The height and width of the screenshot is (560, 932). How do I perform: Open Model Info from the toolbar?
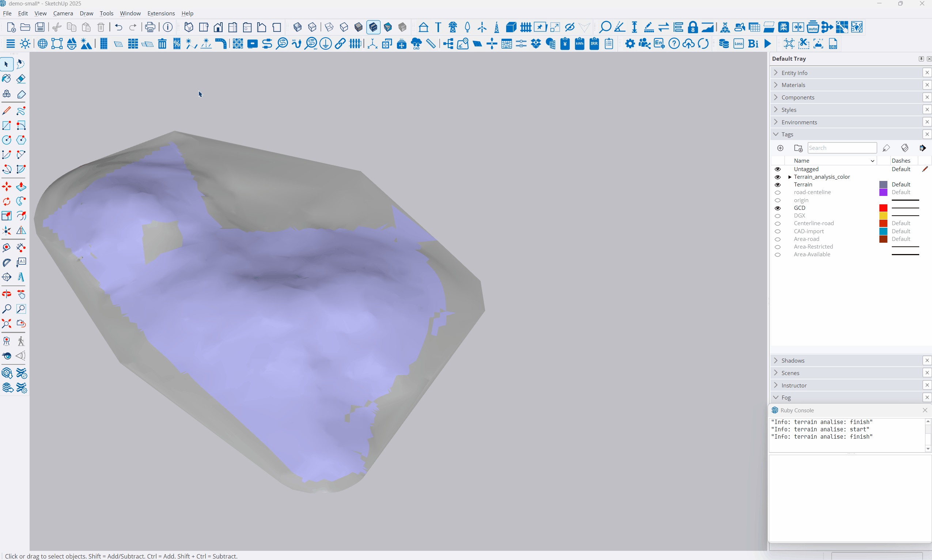point(168,27)
